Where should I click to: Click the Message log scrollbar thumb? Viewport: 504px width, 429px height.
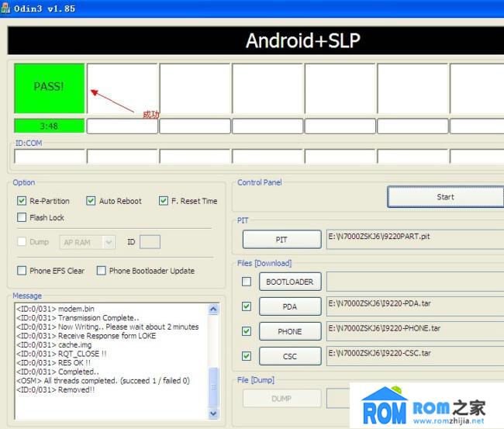pos(213,387)
